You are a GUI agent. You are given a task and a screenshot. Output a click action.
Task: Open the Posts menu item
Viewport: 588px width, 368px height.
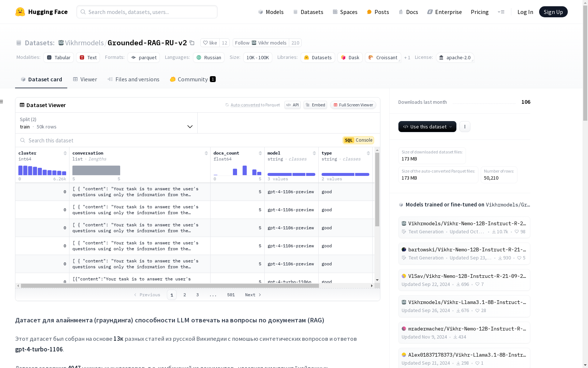pos(378,12)
